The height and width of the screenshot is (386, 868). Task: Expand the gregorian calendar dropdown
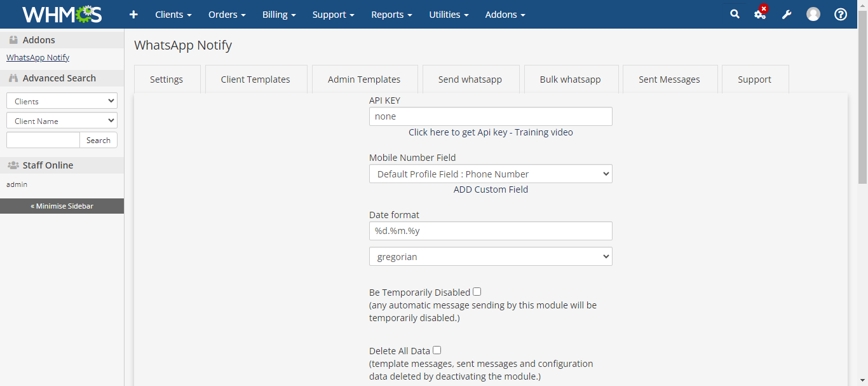tap(491, 256)
